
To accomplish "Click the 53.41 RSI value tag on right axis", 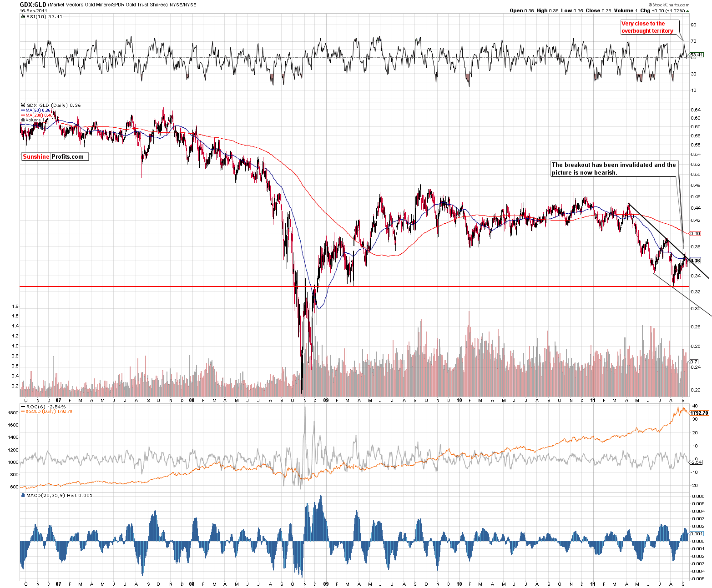I will pyautogui.click(x=697, y=55).
